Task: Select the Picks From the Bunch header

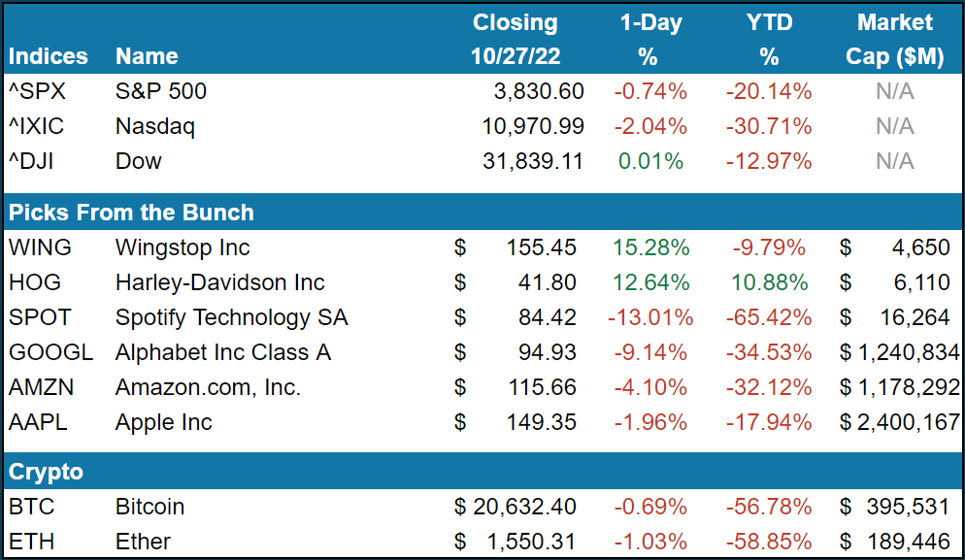Action: click(x=131, y=213)
